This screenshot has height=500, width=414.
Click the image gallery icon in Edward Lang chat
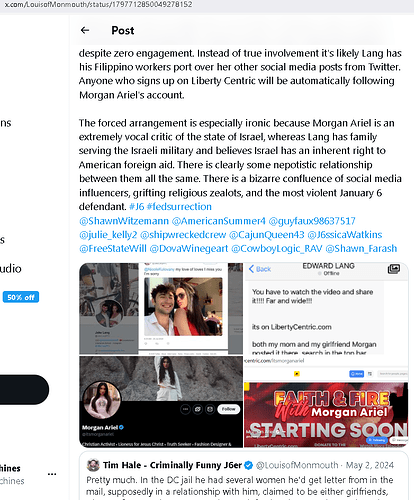coord(394,269)
